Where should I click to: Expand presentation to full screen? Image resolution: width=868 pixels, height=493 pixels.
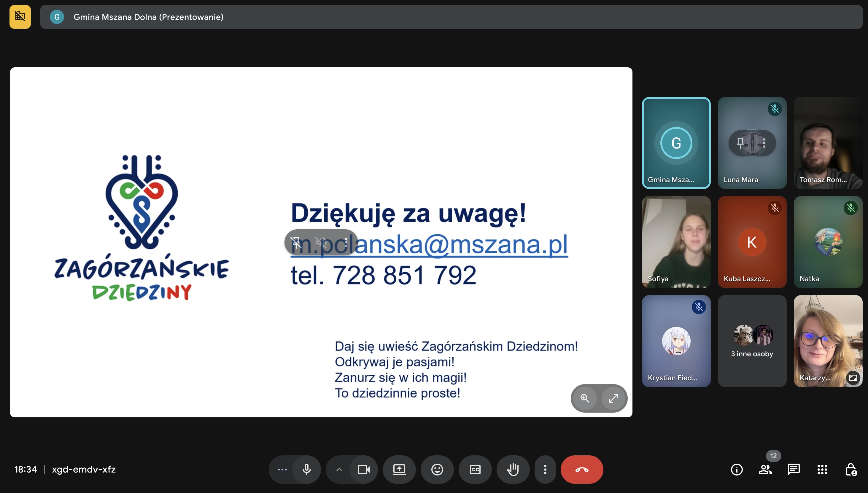pyautogui.click(x=613, y=398)
